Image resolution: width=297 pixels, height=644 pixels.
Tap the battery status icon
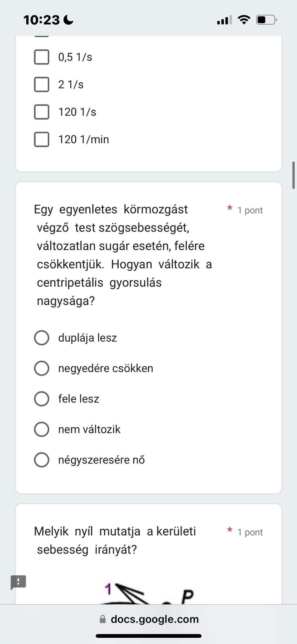(x=266, y=20)
